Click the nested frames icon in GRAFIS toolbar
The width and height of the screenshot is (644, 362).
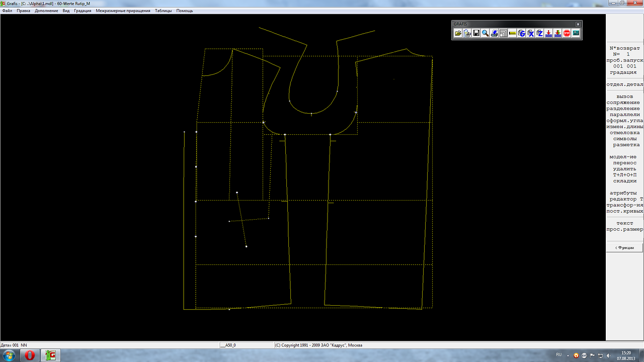click(x=504, y=33)
